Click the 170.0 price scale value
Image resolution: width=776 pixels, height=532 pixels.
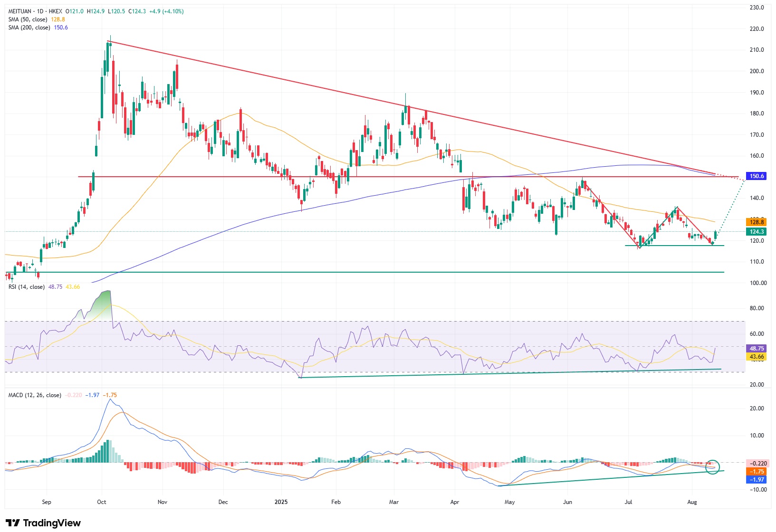tap(757, 135)
